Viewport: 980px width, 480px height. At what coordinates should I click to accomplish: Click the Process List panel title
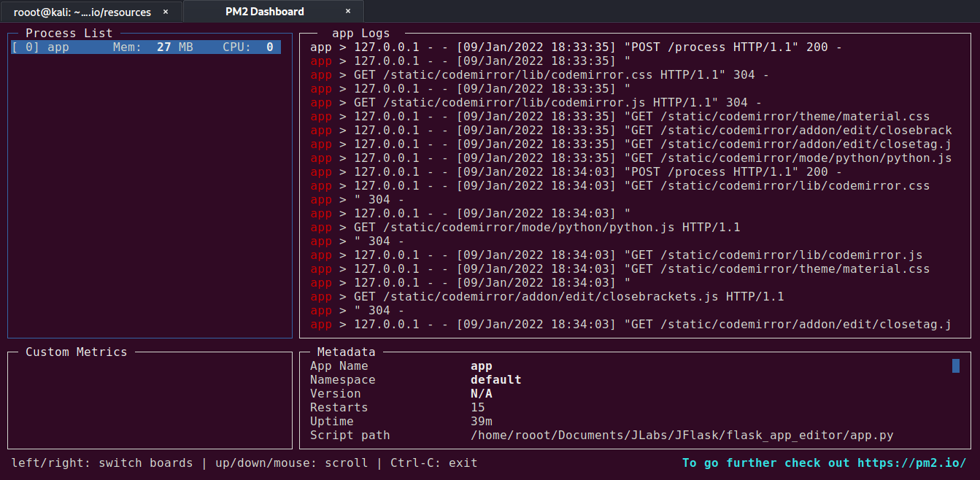click(x=69, y=32)
